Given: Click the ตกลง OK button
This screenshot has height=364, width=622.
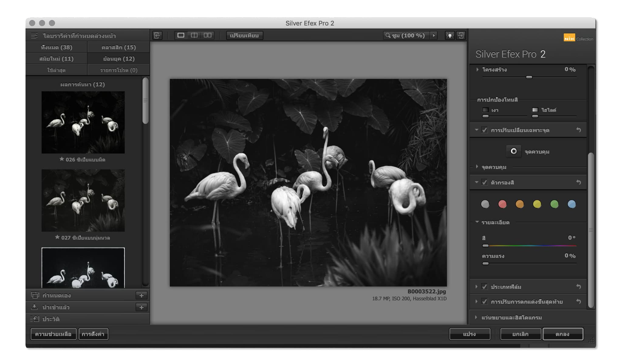Looking at the screenshot, I should (x=563, y=334).
